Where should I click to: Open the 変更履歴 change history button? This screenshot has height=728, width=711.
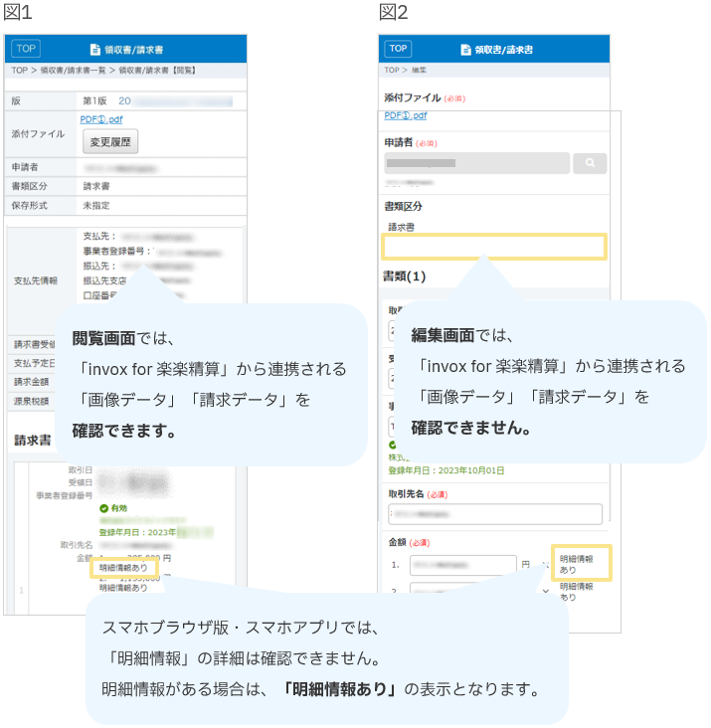109,141
